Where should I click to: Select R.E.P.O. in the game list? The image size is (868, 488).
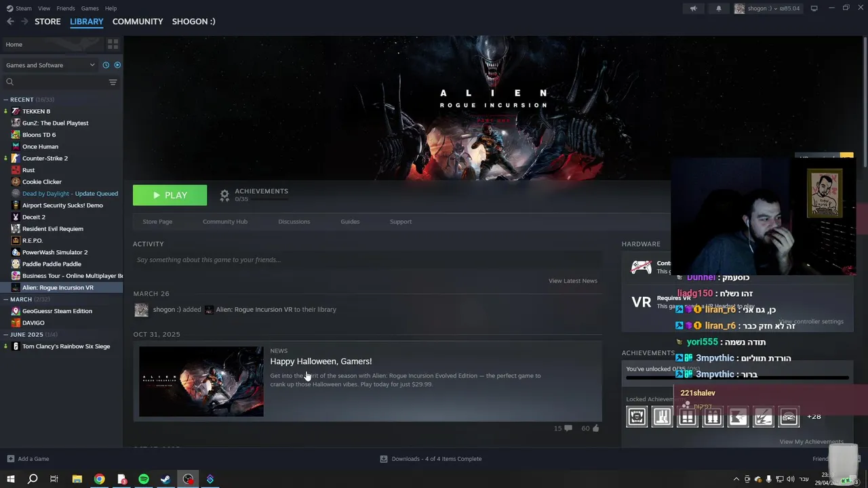tap(32, 241)
